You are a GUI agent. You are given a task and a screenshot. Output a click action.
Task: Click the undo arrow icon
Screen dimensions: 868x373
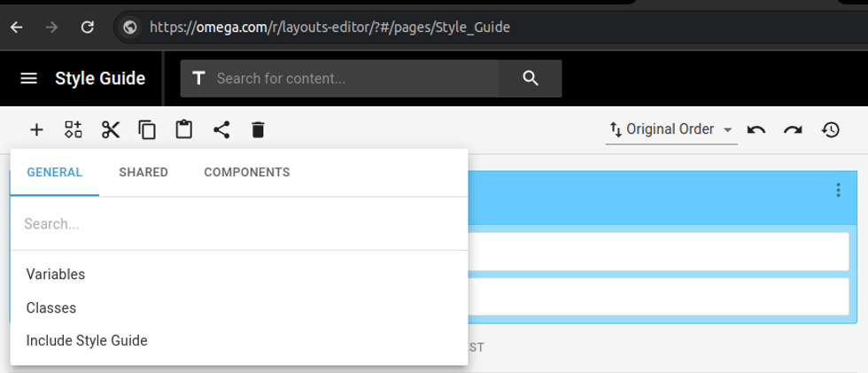coord(756,130)
